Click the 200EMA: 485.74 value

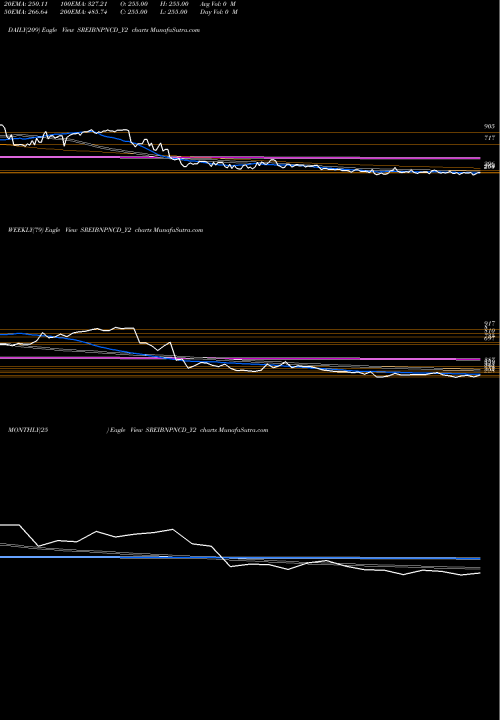[84, 12]
